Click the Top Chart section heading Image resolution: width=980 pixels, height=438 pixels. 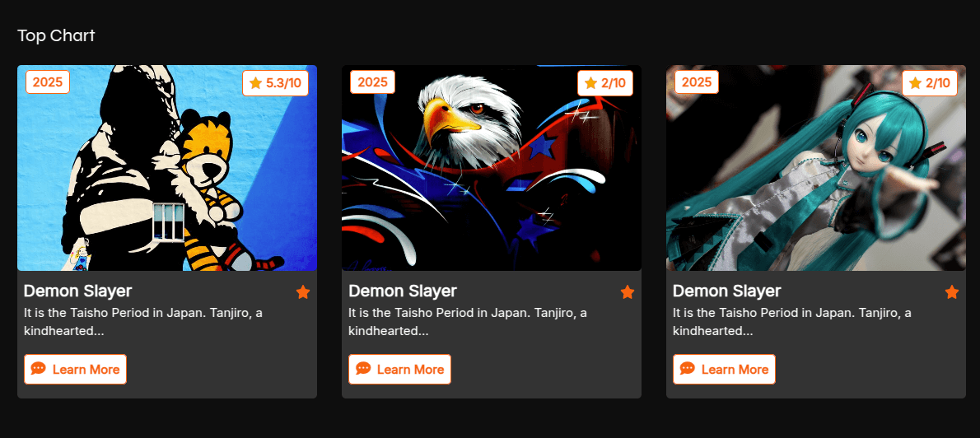[x=56, y=35]
